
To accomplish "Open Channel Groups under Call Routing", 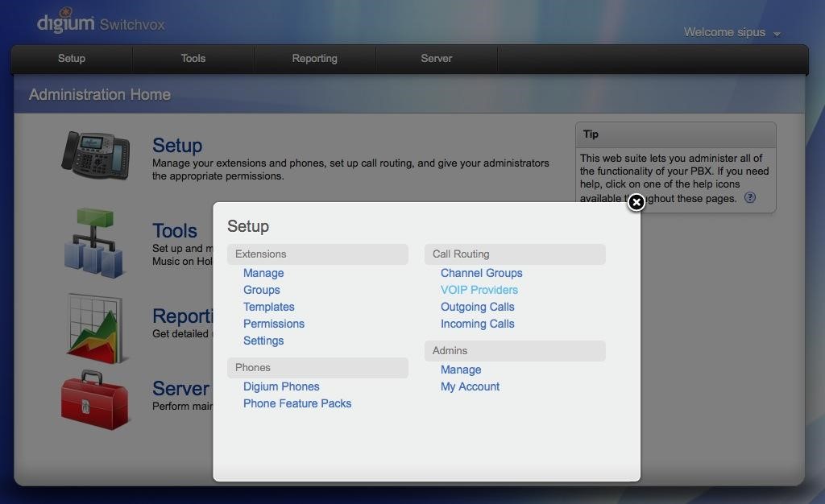I will pos(482,273).
